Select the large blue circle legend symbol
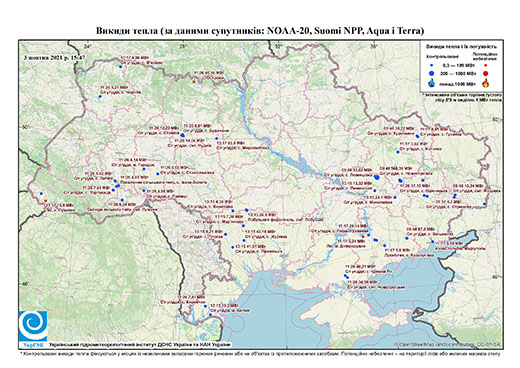The width and height of the screenshot is (520, 368). (x=432, y=73)
